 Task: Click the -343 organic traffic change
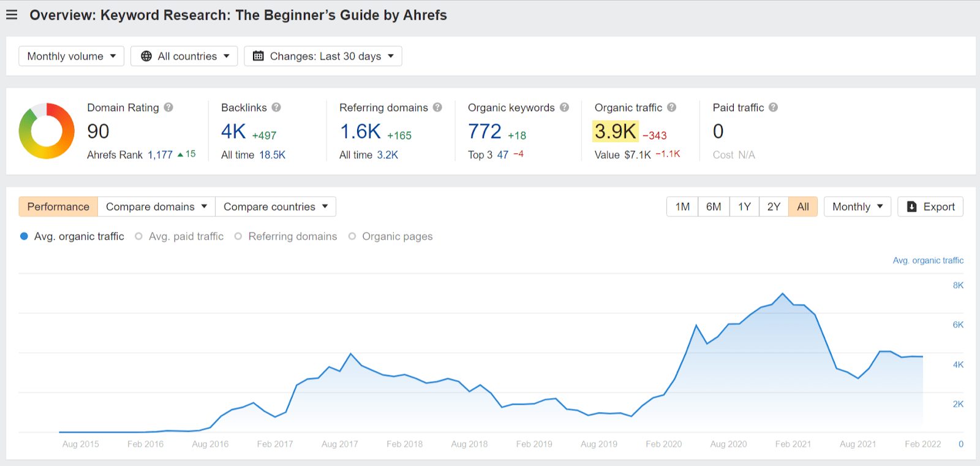655,136
